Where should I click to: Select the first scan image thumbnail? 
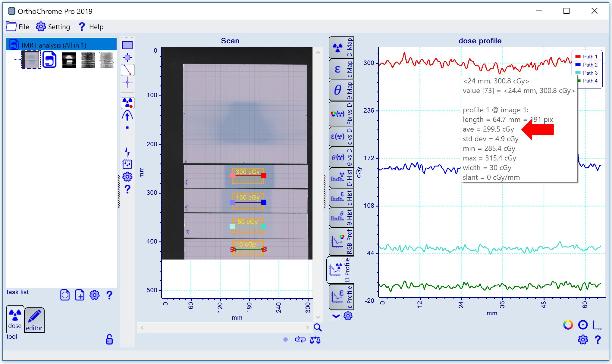pyautogui.click(x=31, y=60)
